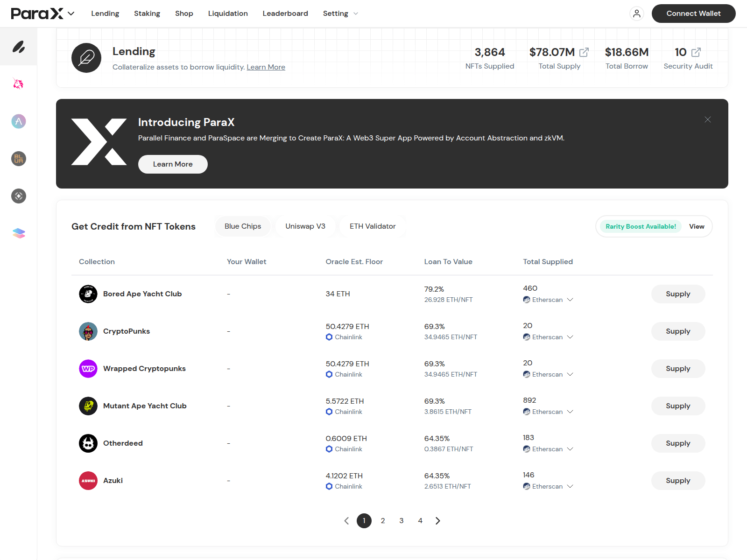This screenshot has height=560, width=747.
Task: Open the ParaX logo dropdown arrow
Action: (71, 14)
